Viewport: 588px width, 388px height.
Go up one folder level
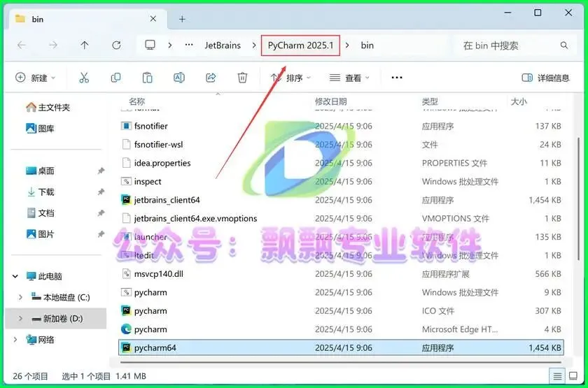[85, 45]
